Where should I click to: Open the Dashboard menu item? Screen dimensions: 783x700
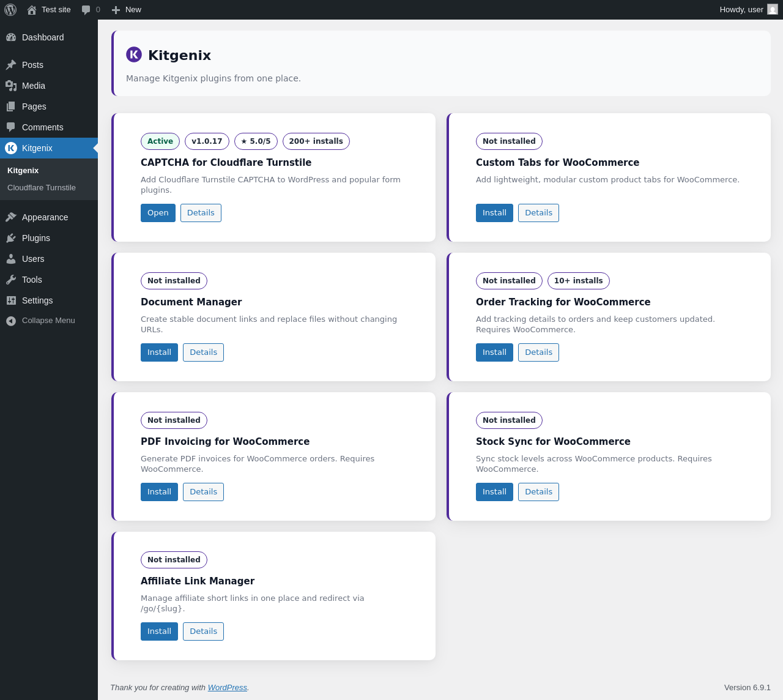pos(43,37)
